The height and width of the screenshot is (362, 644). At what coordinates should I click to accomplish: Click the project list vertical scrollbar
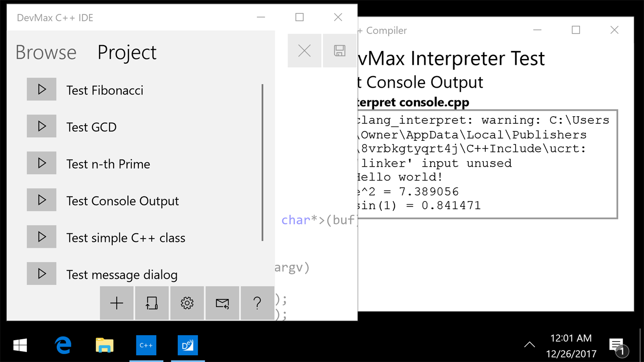click(263, 163)
